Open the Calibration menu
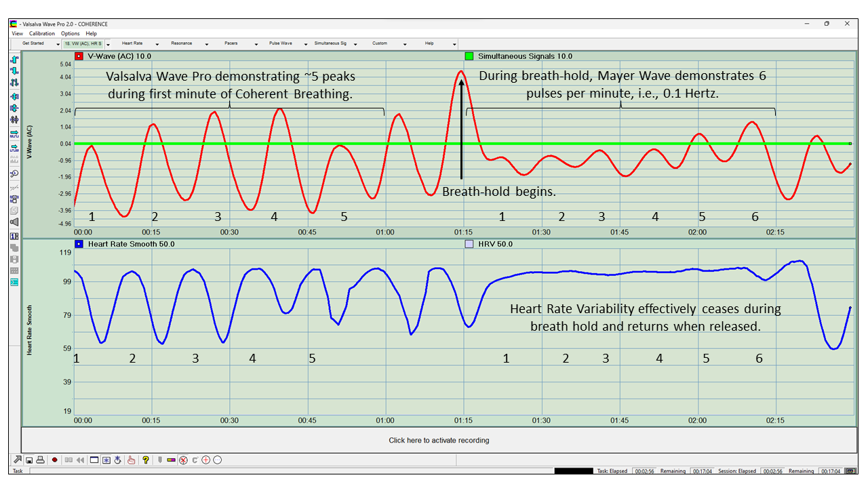868x488 pixels. 41,33
